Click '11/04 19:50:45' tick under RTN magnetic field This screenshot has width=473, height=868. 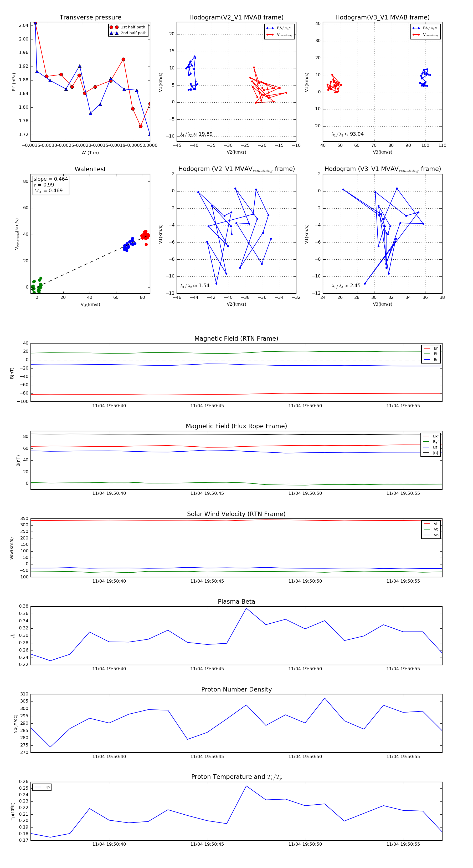click(x=207, y=406)
